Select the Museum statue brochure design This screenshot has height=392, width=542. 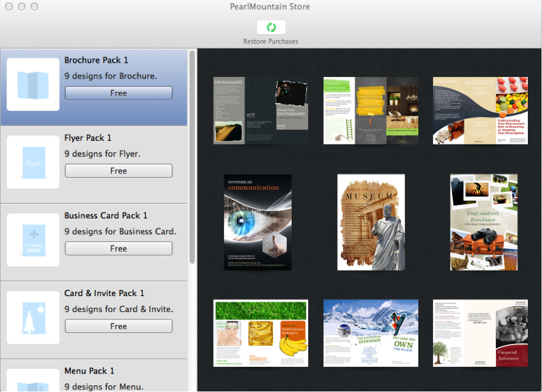tap(370, 222)
